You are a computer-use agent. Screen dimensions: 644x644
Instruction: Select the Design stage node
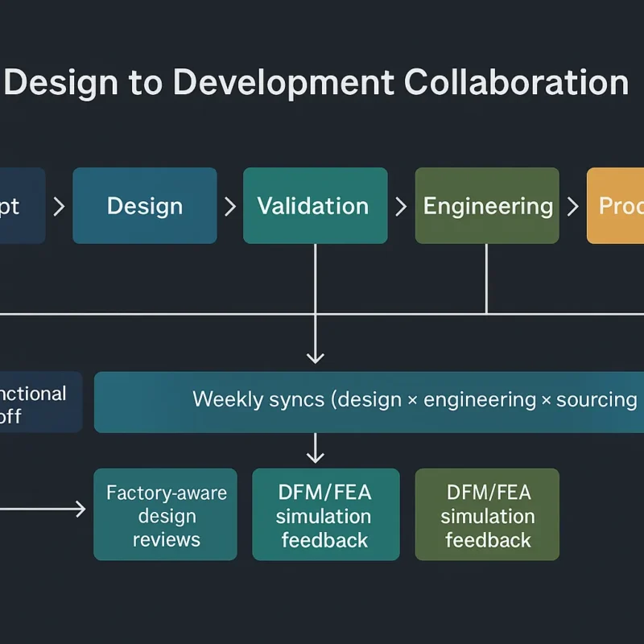pos(144,206)
